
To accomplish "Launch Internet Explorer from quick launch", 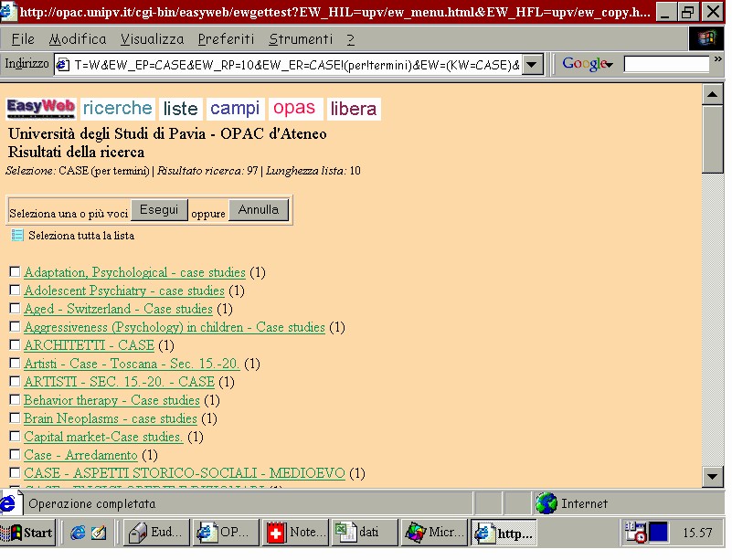I will [78, 533].
